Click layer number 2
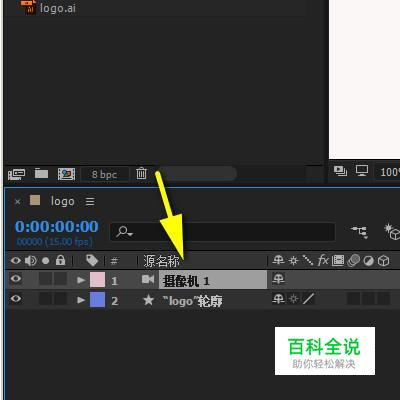This screenshot has width=400, height=400. (x=115, y=301)
